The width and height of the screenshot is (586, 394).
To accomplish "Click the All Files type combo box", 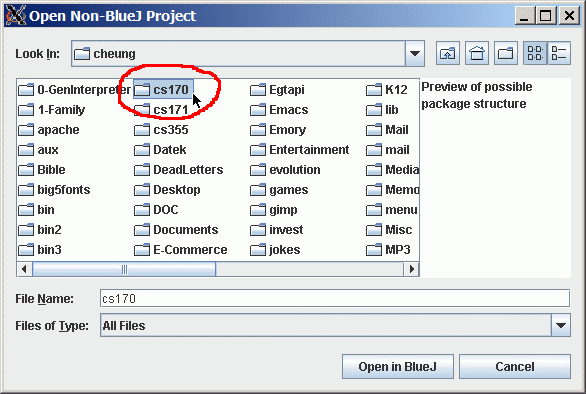I will 335,325.
